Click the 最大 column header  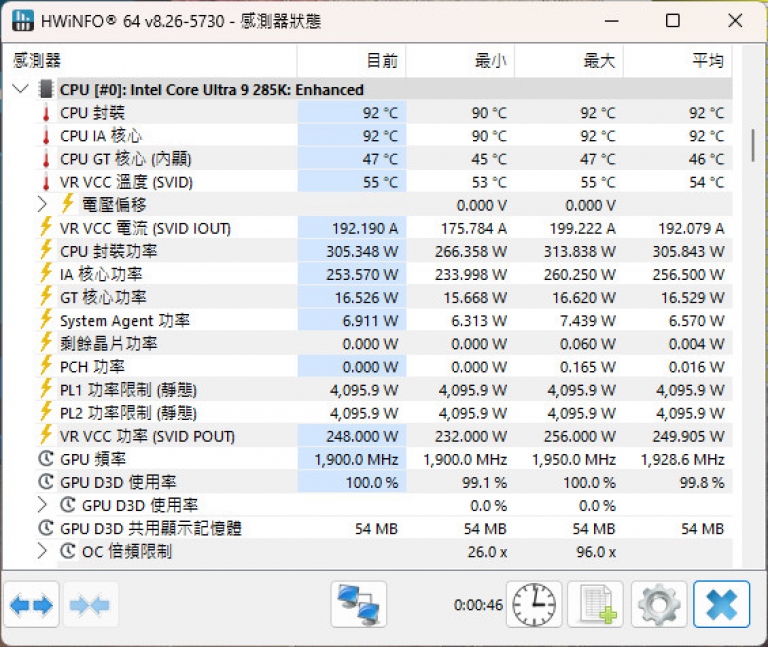(x=569, y=61)
